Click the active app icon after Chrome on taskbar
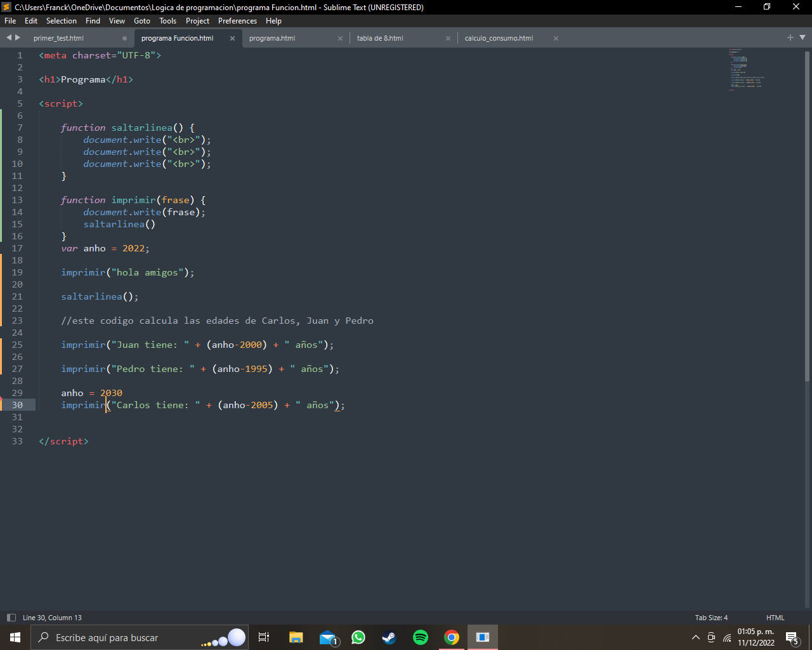The image size is (812, 650). click(x=483, y=637)
